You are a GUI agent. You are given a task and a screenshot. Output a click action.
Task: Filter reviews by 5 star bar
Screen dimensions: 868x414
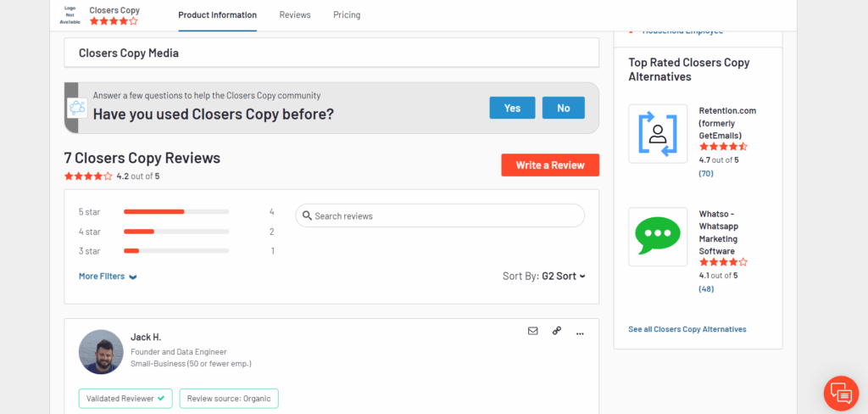(x=176, y=212)
